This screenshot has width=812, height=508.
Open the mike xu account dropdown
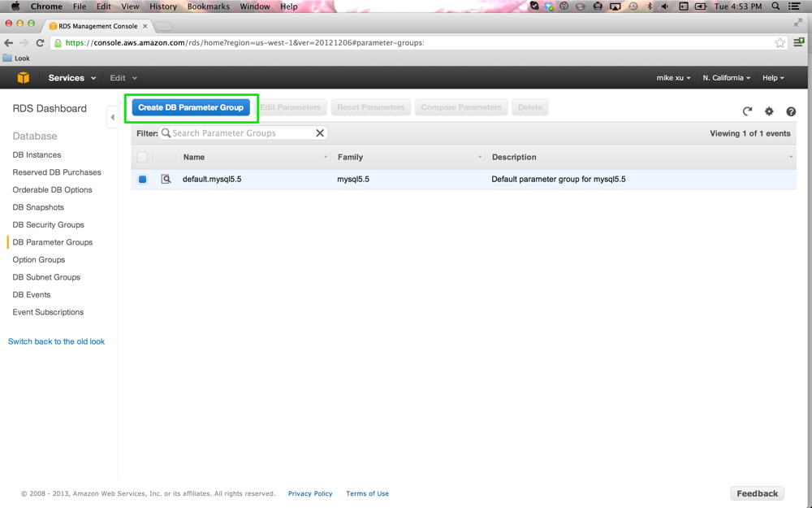pos(673,78)
